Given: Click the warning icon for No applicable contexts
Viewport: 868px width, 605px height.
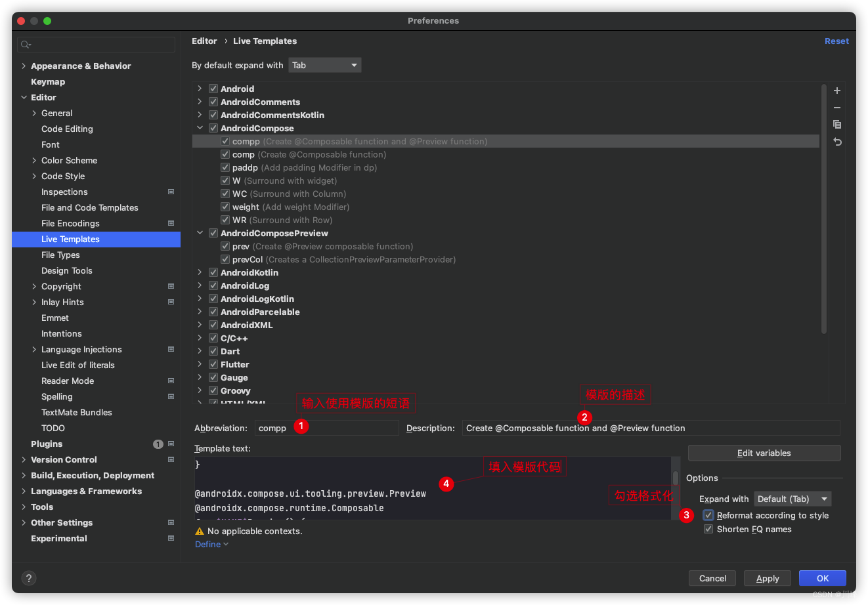Looking at the screenshot, I should 200,531.
